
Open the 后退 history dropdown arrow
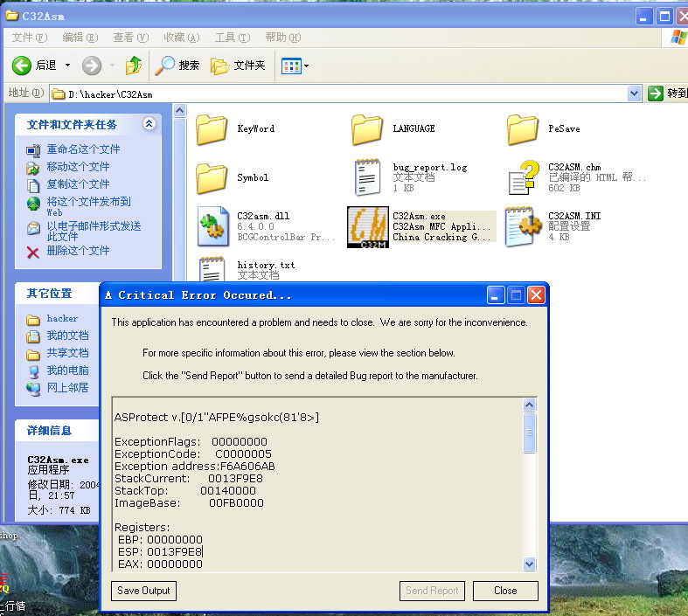67,66
